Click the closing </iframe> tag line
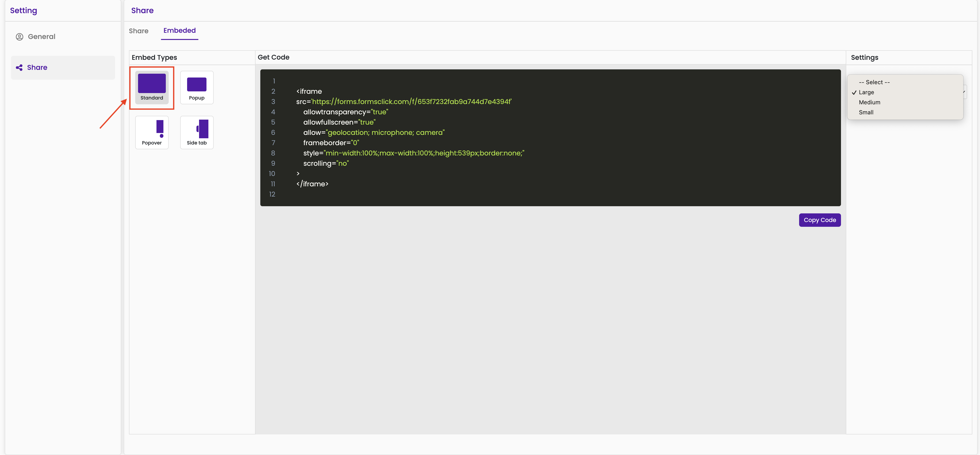The height and width of the screenshot is (455, 980). click(312, 184)
